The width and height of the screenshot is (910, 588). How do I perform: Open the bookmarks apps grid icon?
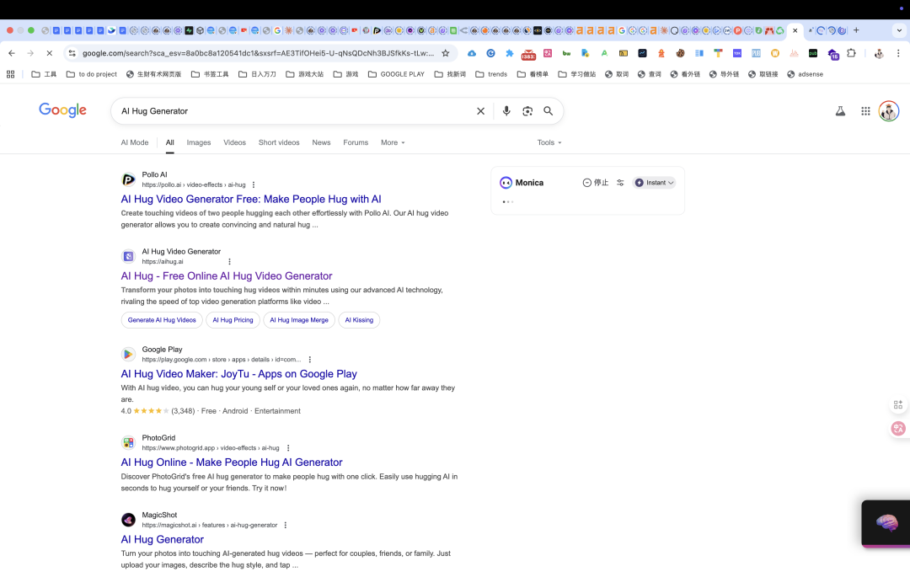pos(10,74)
